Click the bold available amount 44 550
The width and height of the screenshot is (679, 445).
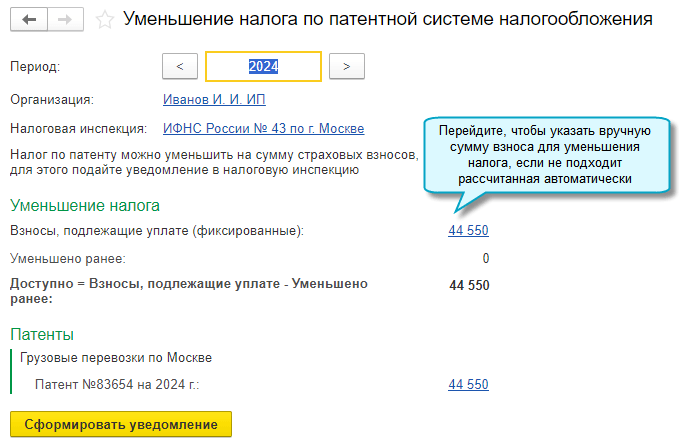coord(469,285)
